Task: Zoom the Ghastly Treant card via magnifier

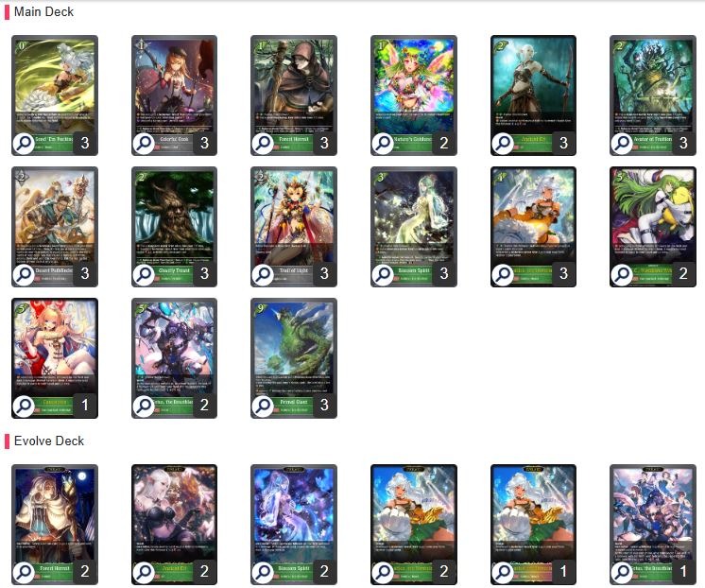Action: tap(144, 273)
